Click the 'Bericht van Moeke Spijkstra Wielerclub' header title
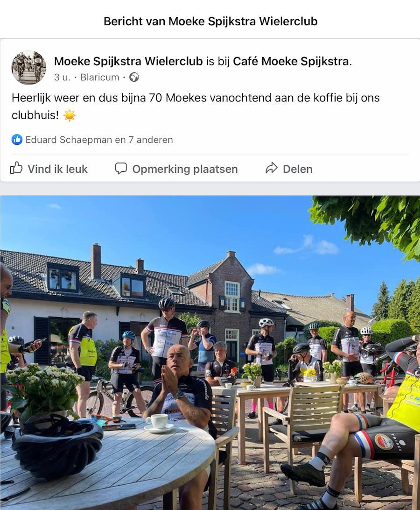This screenshot has width=420, height=510. pyautogui.click(x=210, y=21)
